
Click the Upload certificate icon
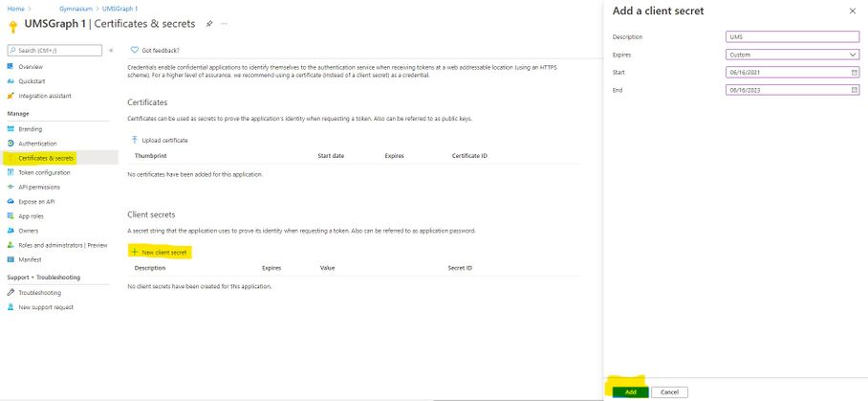point(134,140)
